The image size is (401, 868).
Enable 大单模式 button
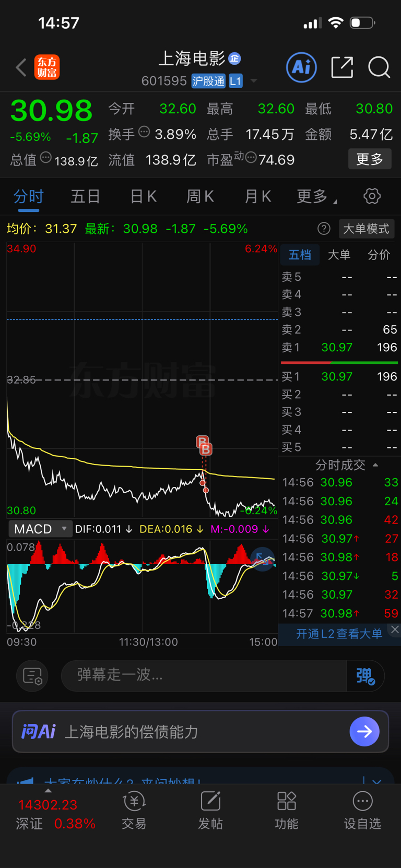click(x=367, y=229)
